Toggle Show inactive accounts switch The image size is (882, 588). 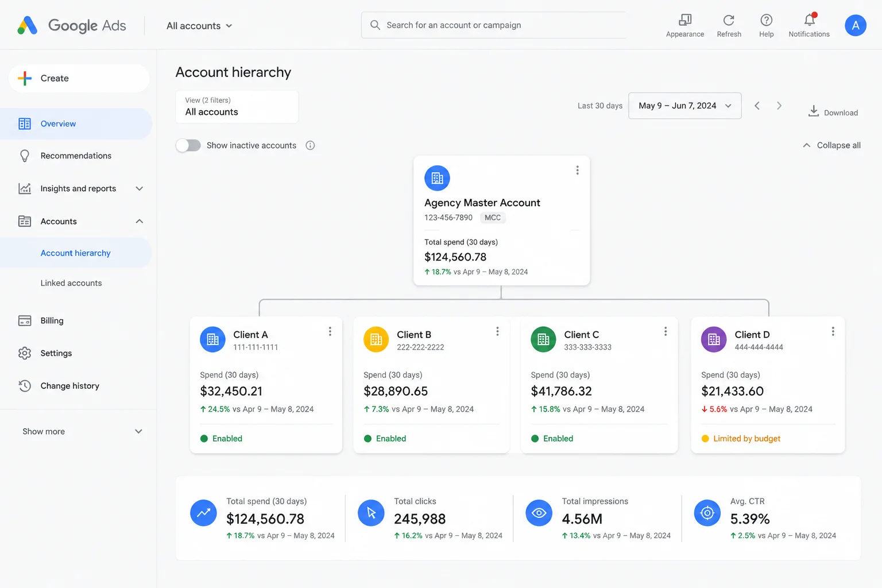(x=188, y=145)
